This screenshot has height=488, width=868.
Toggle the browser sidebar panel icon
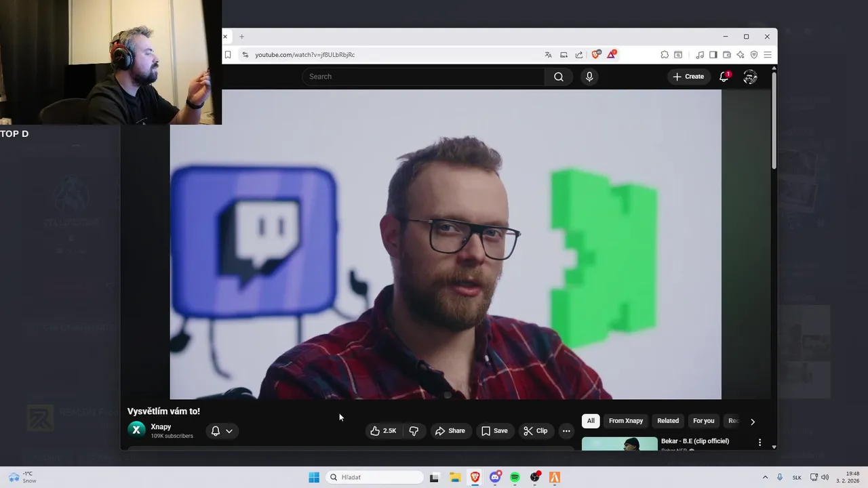pyautogui.click(x=713, y=55)
